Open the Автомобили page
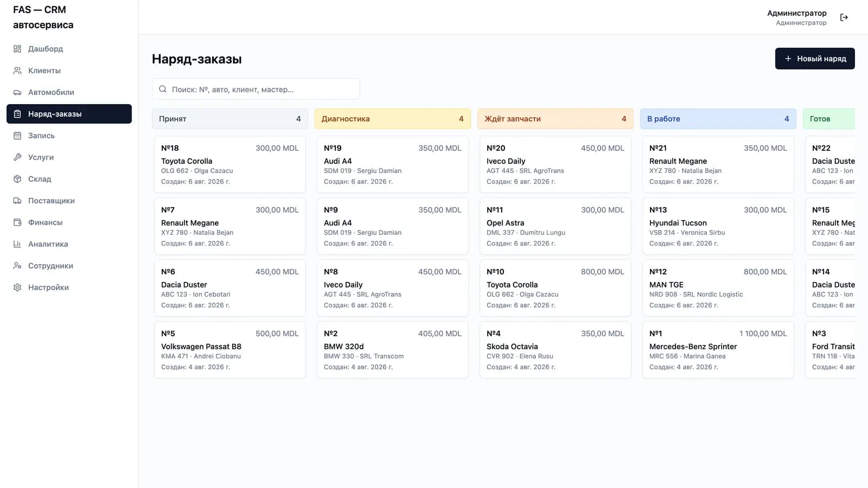868x488 pixels. click(x=69, y=92)
